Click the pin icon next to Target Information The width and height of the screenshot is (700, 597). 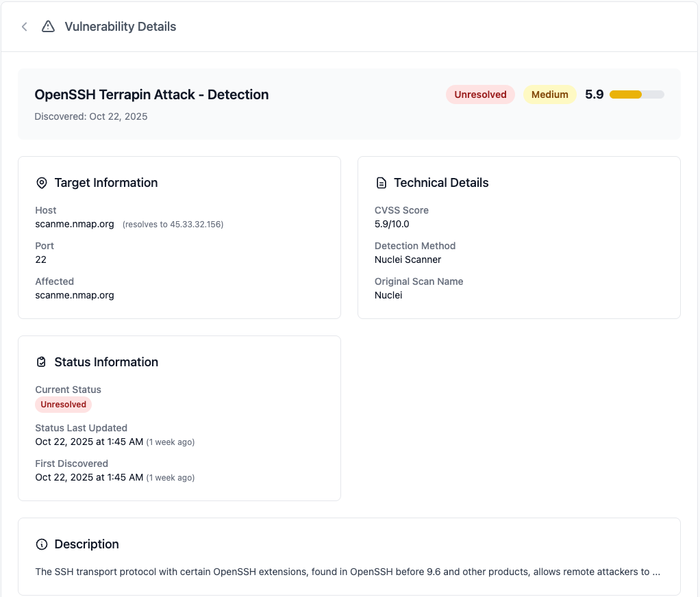coord(41,182)
